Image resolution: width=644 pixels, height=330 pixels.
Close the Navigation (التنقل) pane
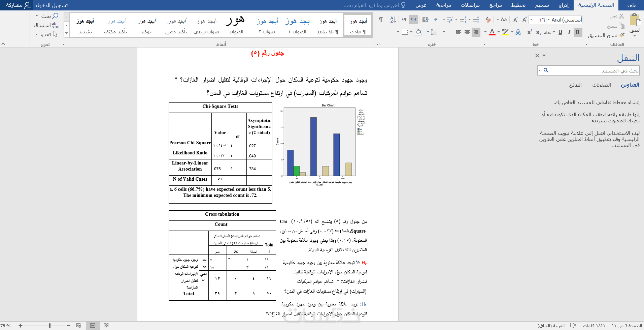537,56
